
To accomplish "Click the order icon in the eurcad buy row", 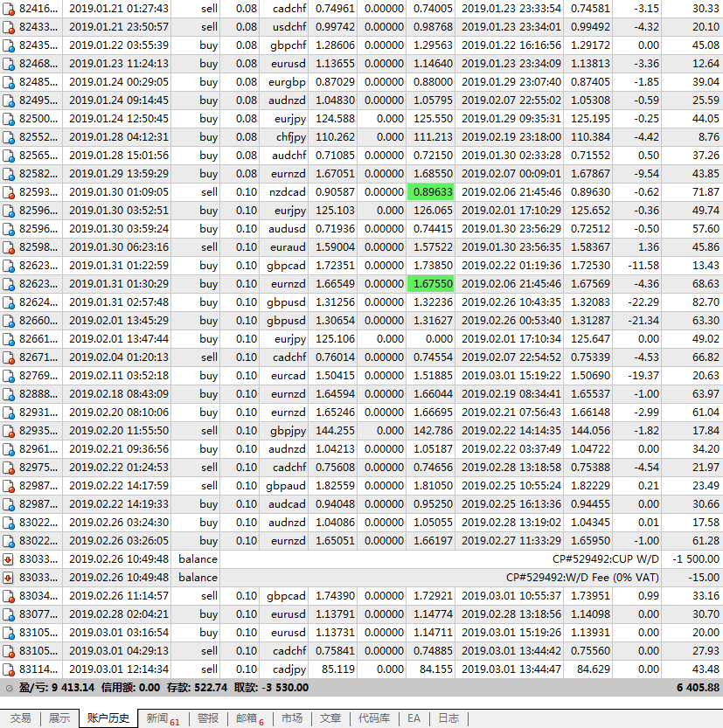I will point(9,376).
